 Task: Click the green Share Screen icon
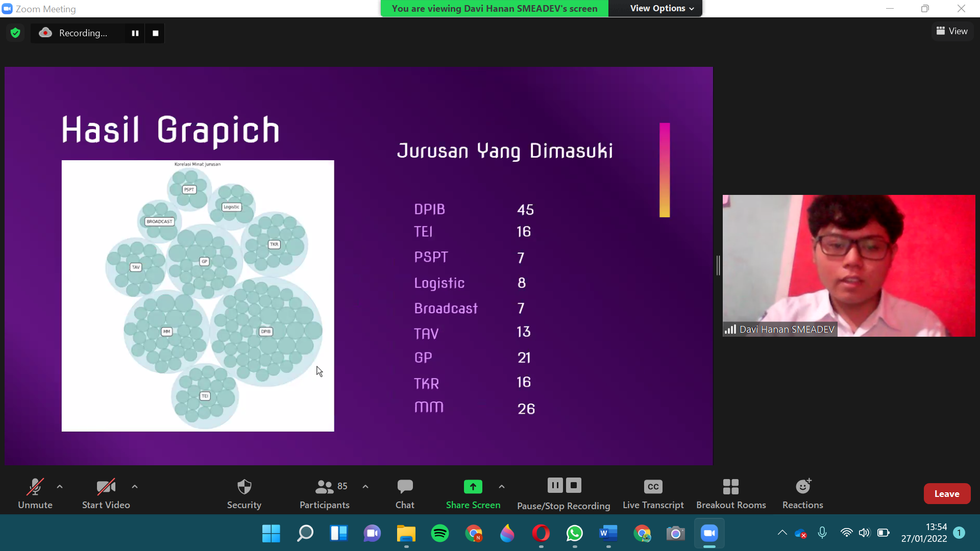[x=473, y=486]
